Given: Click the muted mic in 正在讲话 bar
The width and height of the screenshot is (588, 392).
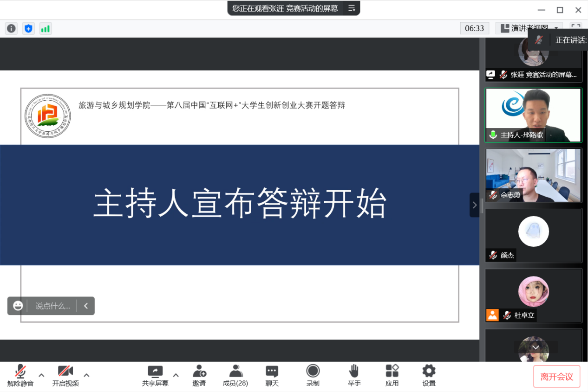Looking at the screenshot, I should 539,40.
